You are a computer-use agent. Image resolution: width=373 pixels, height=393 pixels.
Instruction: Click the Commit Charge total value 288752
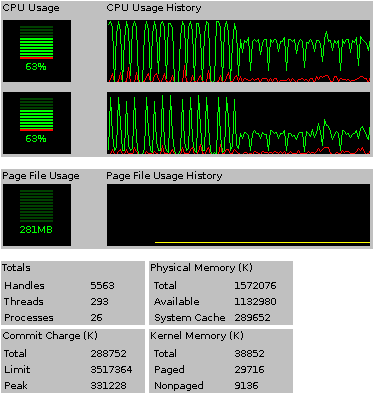(x=108, y=354)
